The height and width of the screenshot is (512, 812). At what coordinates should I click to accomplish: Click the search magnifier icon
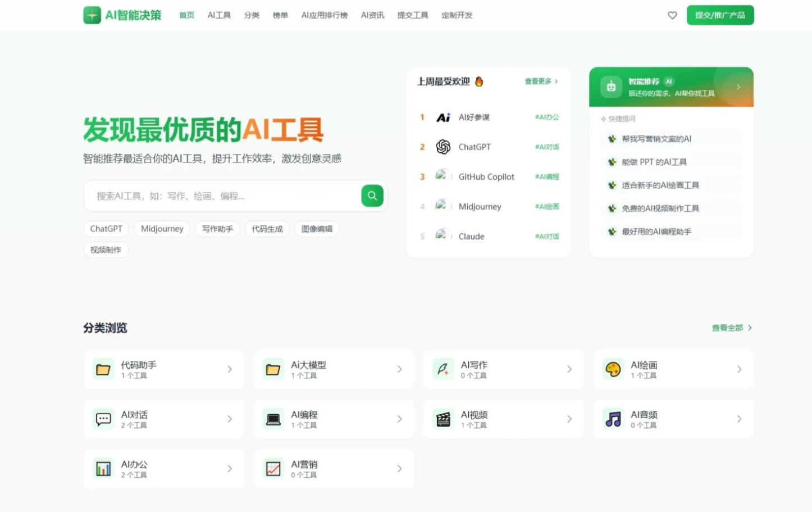coord(372,196)
